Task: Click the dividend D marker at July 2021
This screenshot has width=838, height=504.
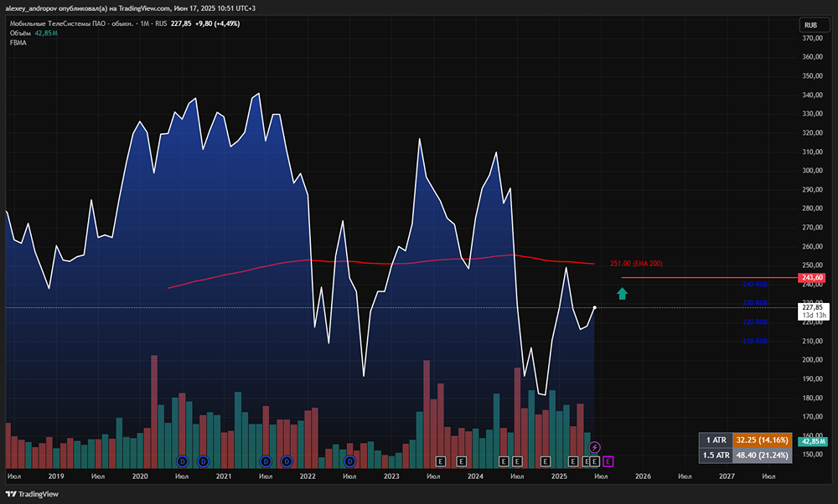Action: pos(266,461)
